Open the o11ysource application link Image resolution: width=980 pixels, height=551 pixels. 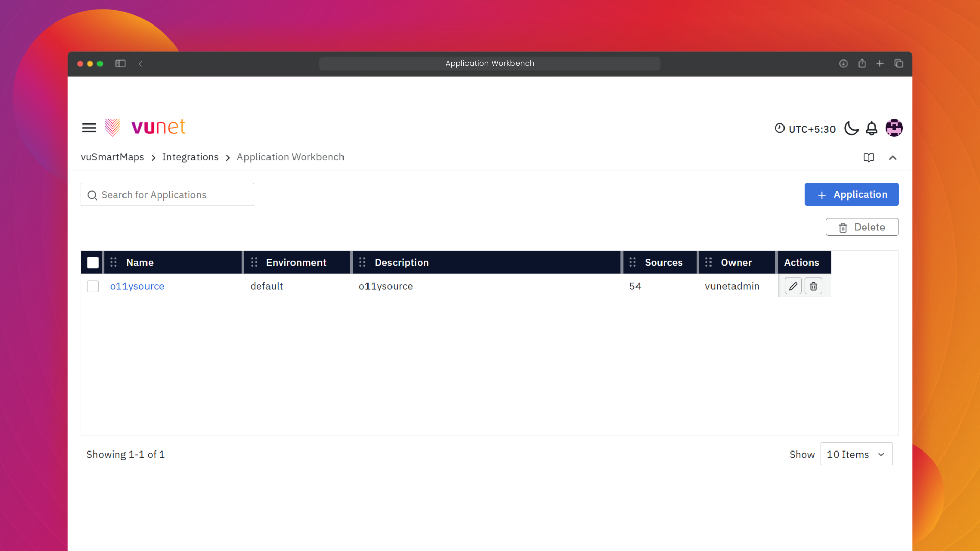tap(137, 286)
